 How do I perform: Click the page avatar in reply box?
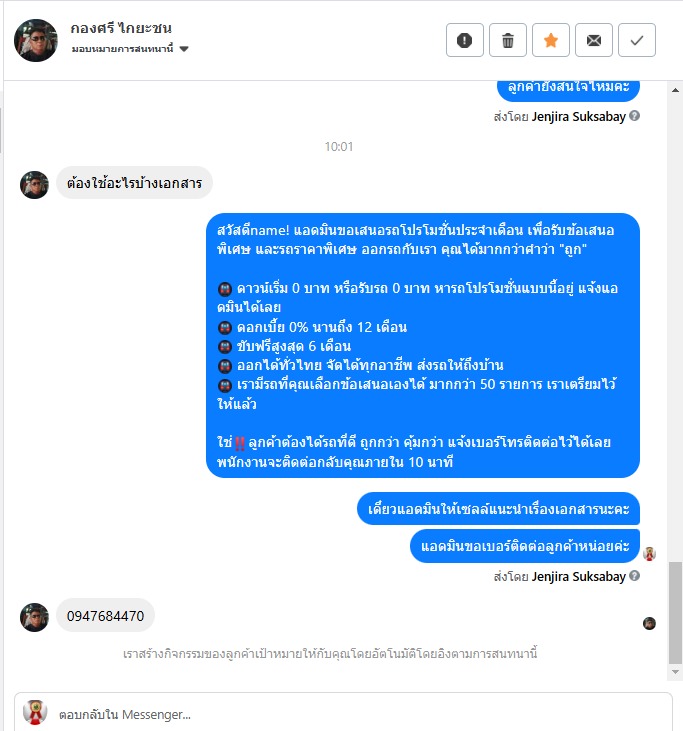pos(35,712)
